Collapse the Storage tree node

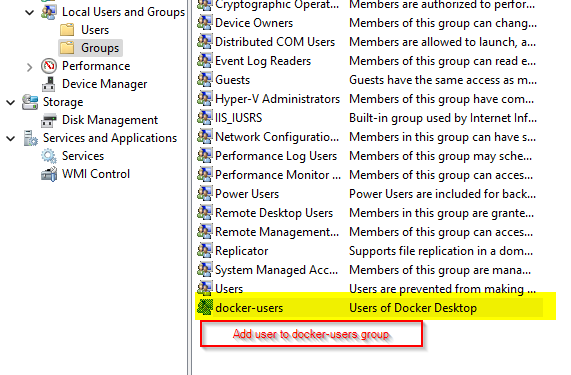11,103
